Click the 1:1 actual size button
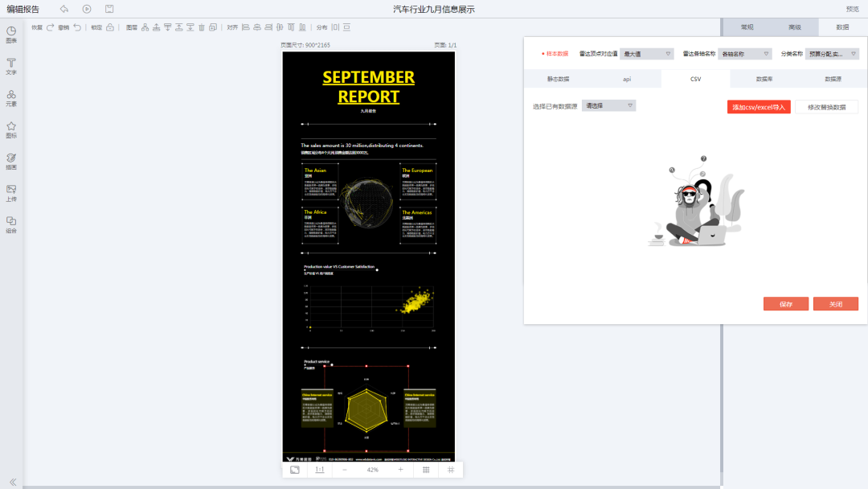Screen dimensions: 868x489 click(319, 470)
